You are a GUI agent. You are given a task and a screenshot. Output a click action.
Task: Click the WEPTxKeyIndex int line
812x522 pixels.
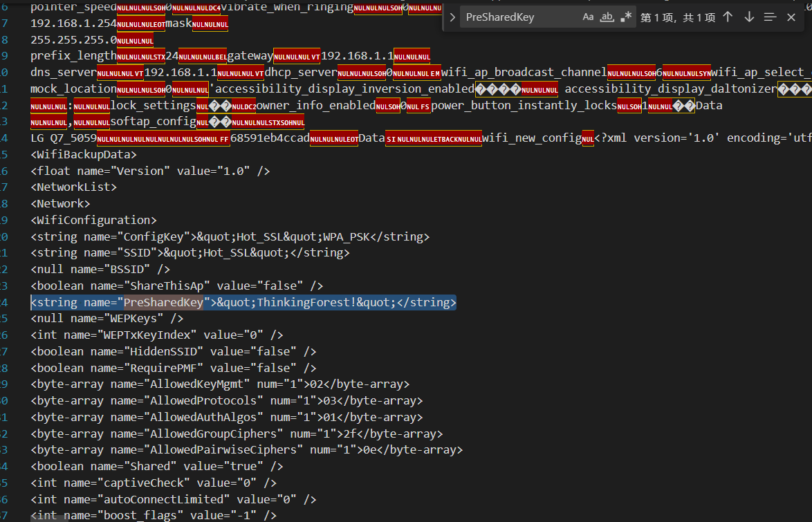click(x=157, y=335)
